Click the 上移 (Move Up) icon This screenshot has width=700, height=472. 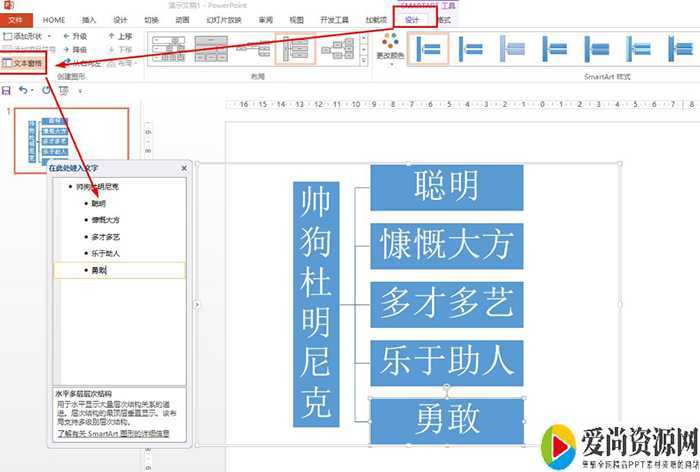(x=109, y=36)
